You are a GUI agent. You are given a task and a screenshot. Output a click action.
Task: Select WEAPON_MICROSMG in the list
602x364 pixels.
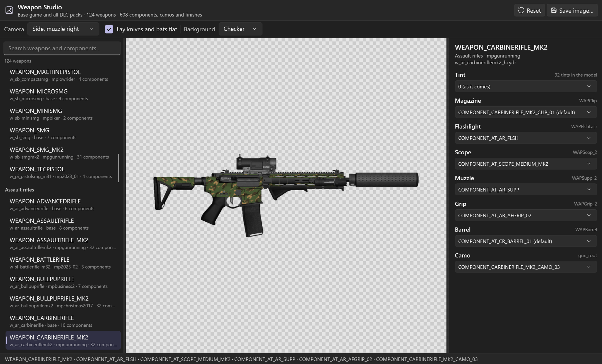pyautogui.click(x=63, y=95)
